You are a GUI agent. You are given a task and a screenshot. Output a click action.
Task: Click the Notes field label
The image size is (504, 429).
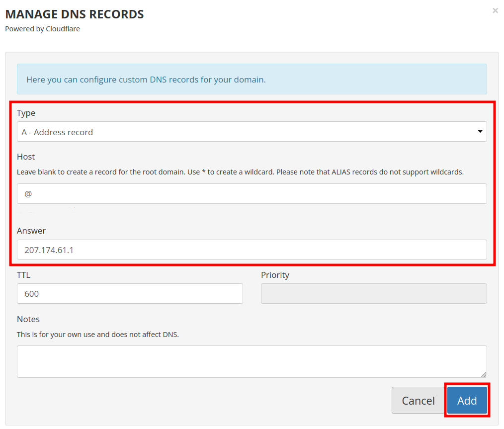[28, 319]
